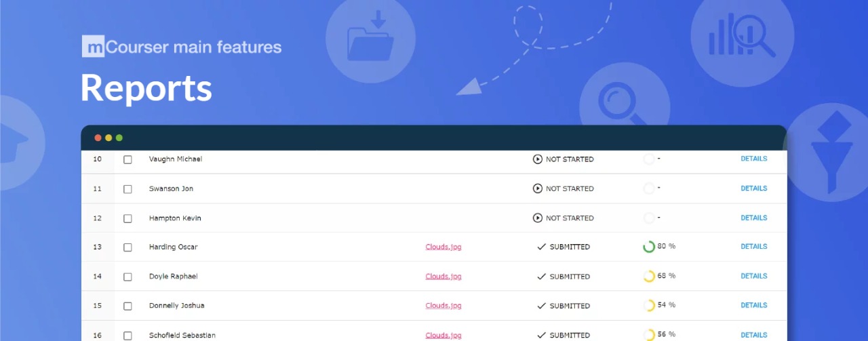Click the checkmark icon for Schofield Sebastian
Image resolution: width=868 pixels, height=341 pixels.
(541, 335)
